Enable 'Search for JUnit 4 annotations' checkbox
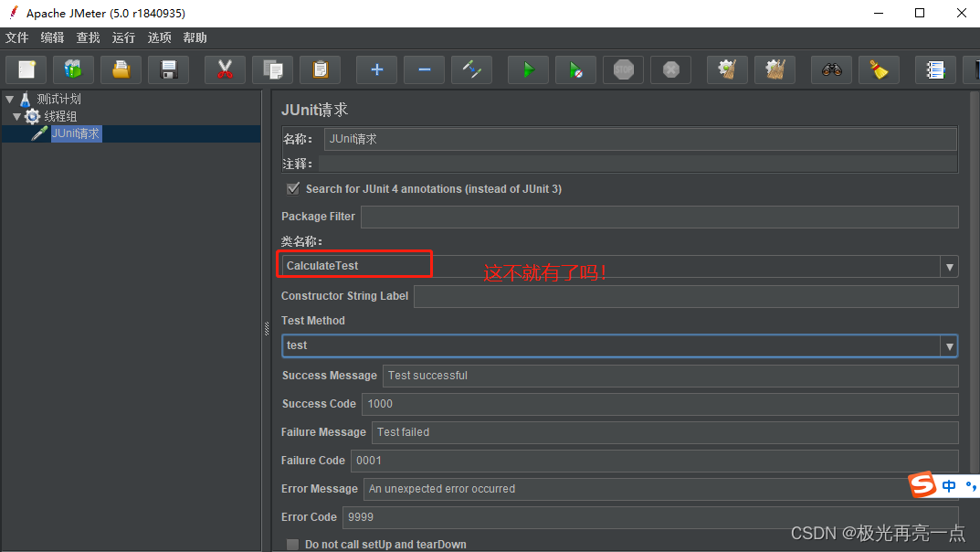Screen dimensions: 980x552 coord(292,188)
